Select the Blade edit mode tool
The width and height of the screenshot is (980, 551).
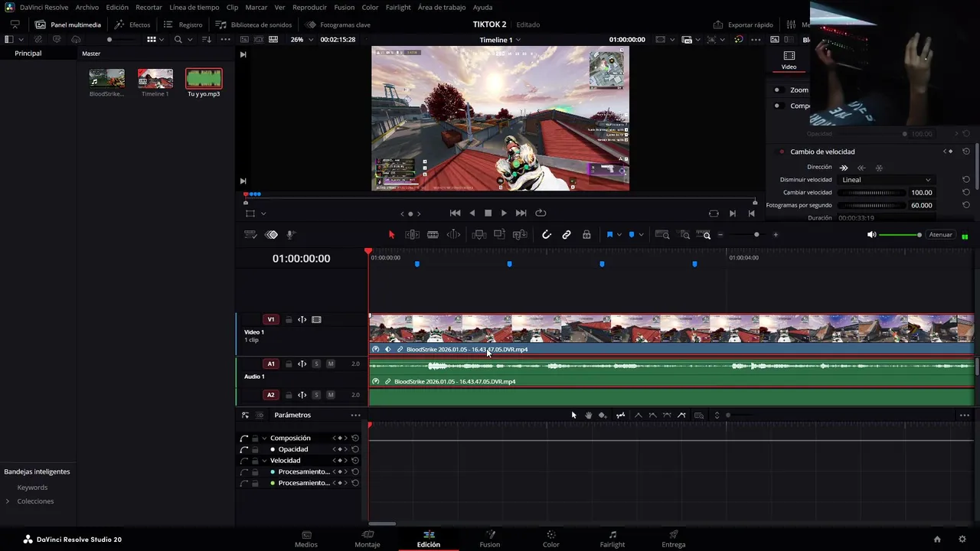[433, 235]
